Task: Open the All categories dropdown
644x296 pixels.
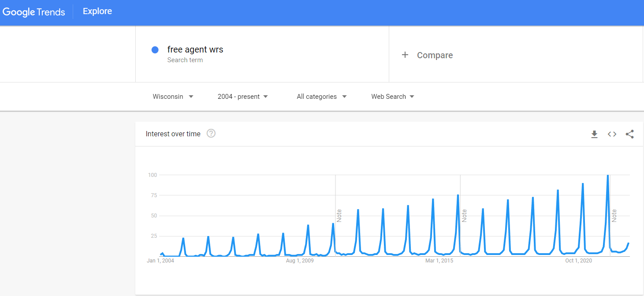Action: 321,97
